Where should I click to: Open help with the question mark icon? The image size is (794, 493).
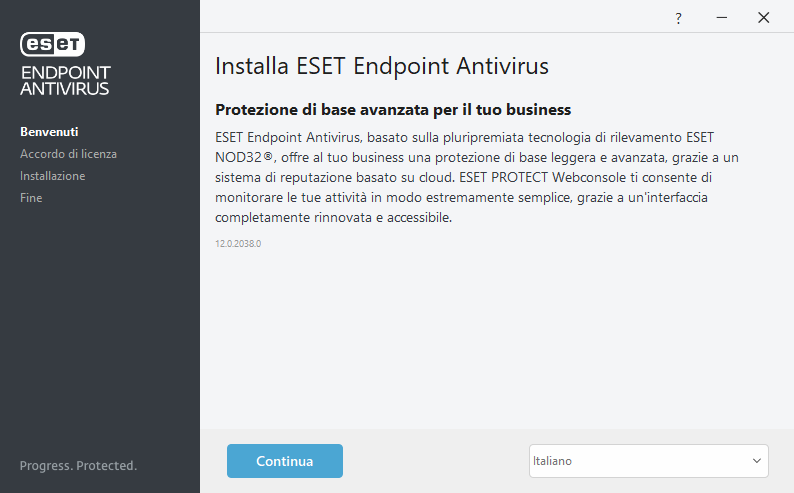[x=678, y=18]
